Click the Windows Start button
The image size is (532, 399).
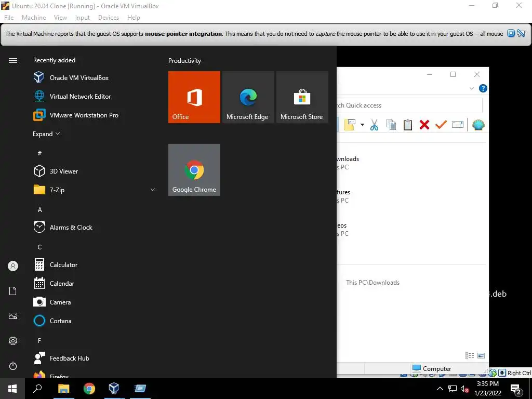[x=12, y=389]
